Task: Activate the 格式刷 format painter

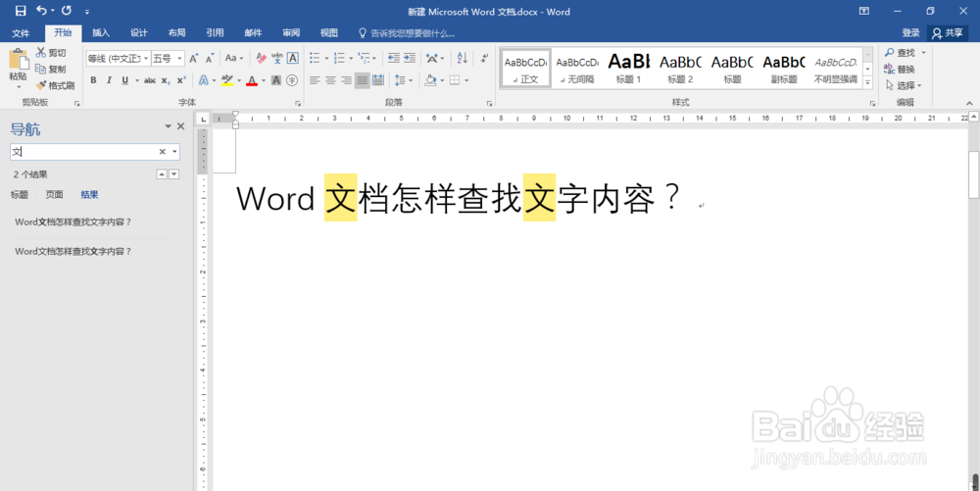Action: [x=55, y=85]
